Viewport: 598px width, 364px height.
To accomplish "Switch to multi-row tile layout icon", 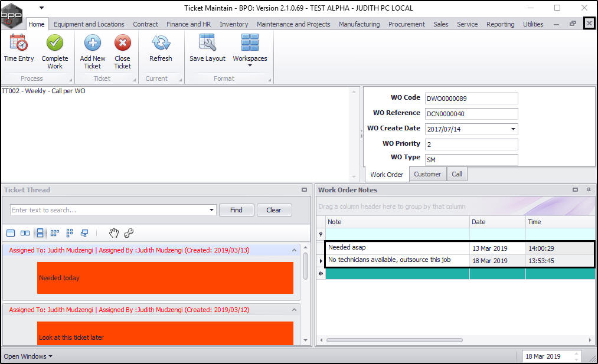I will (55, 233).
